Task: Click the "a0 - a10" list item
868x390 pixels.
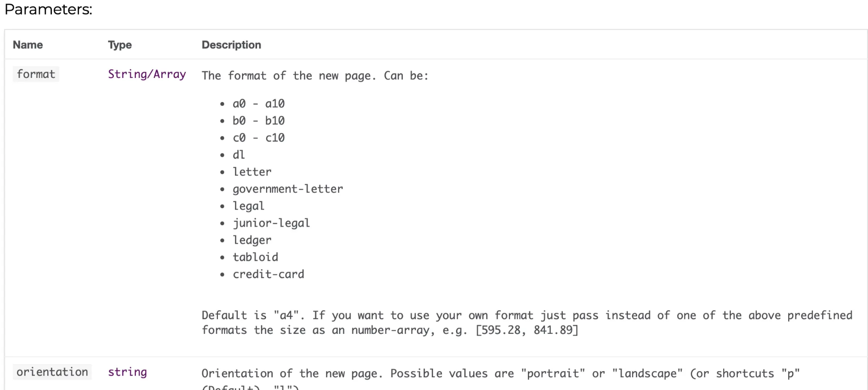Action: (259, 104)
